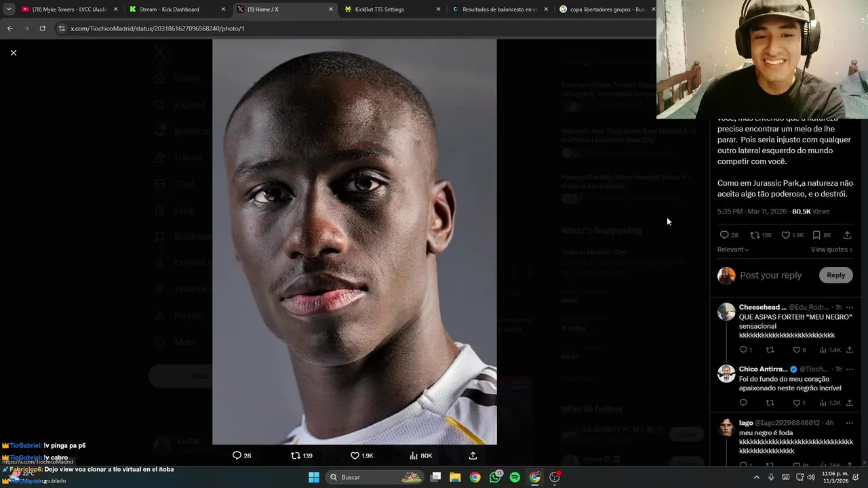Click the taskbar volume speaker icon
This screenshot has height=488, width=868.
(x=810, y=477)
